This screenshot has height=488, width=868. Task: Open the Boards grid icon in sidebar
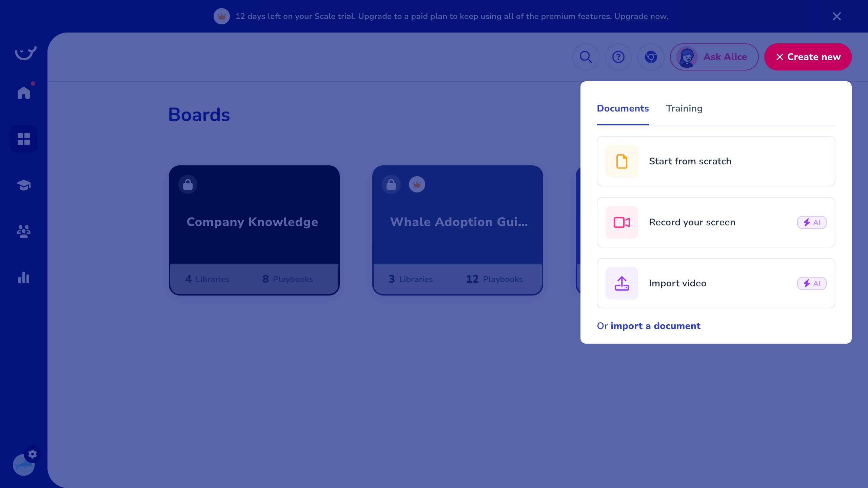point(24,139)
